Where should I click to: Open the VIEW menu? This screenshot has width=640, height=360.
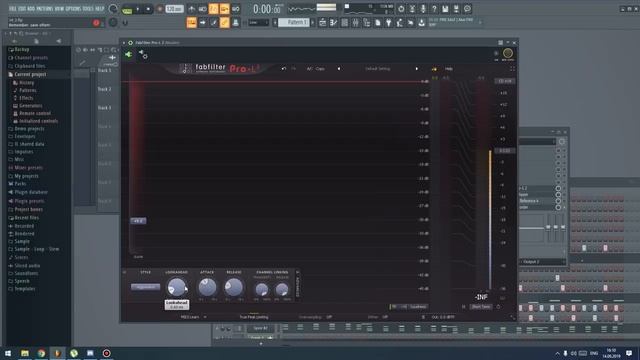tap(59, 9)
